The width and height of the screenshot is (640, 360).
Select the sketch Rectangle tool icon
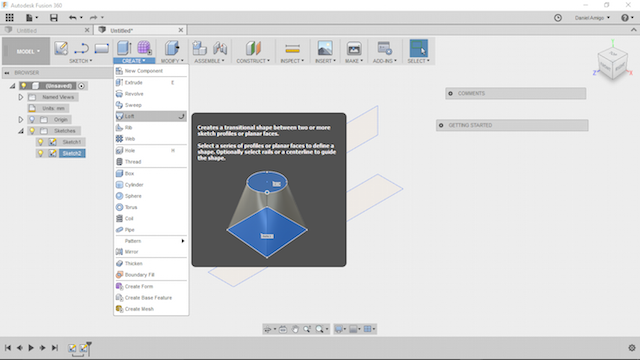101,48
